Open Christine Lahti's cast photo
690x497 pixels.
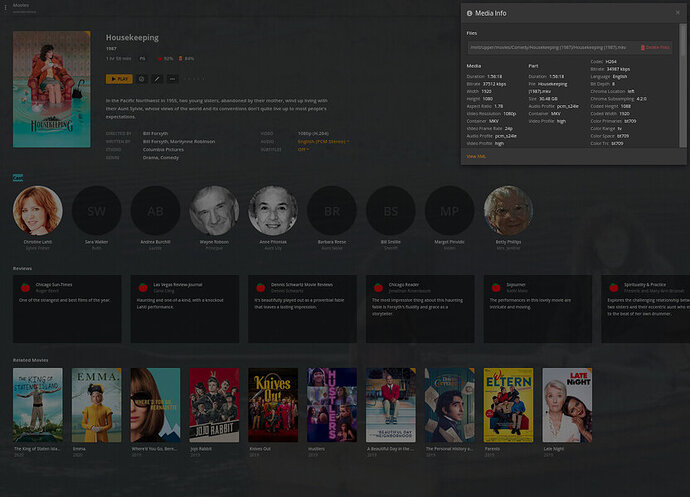point(38,210)
